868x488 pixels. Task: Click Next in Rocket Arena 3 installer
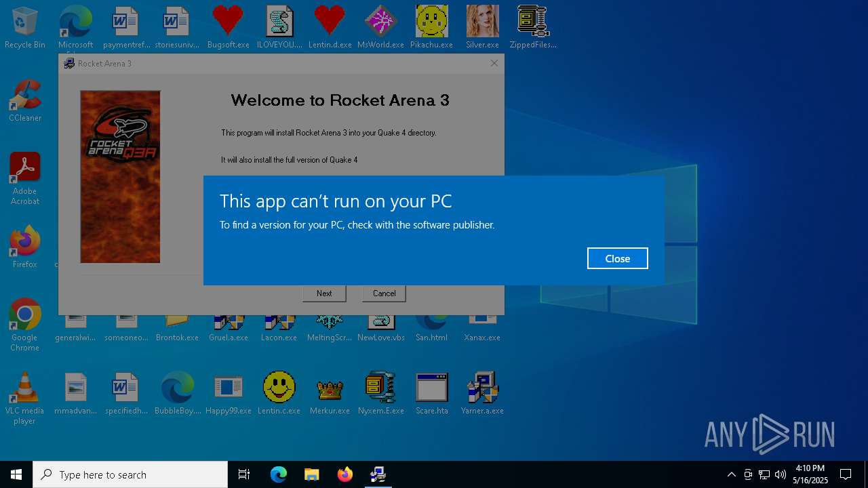(324, 293)
